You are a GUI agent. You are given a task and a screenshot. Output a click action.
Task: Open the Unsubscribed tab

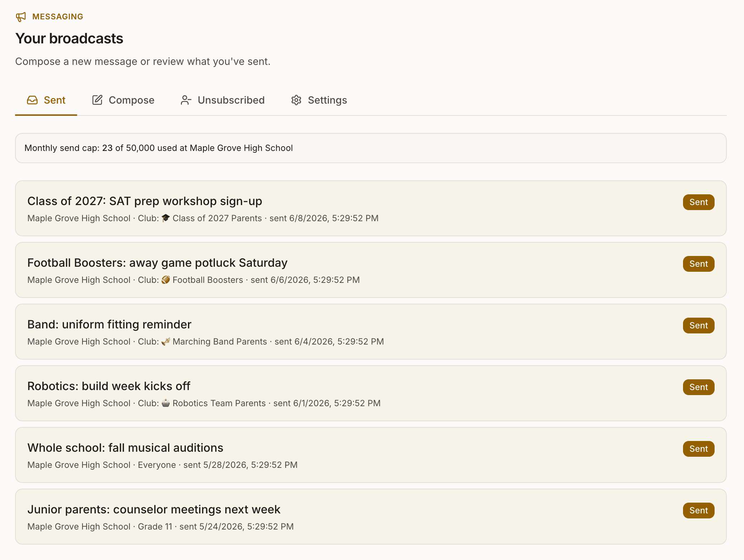click(222, 100)
